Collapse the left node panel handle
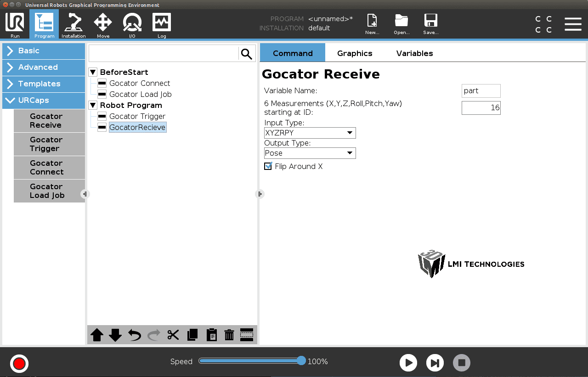 pyautogui.click(x=85, y=194)
